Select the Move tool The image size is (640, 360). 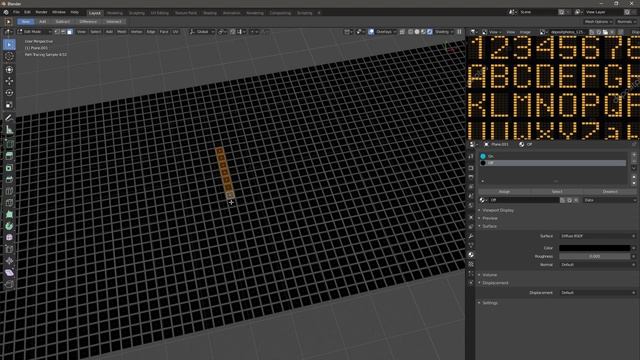click(x=9, y=81)
